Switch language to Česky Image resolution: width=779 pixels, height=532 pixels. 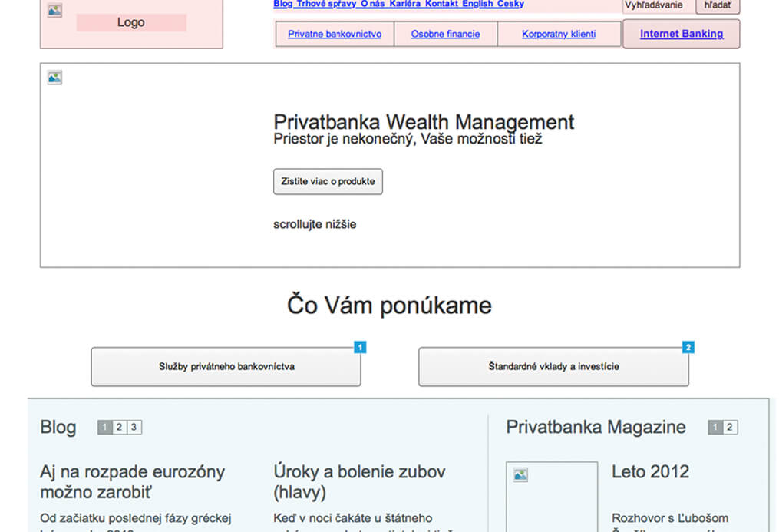click(510, 4)
